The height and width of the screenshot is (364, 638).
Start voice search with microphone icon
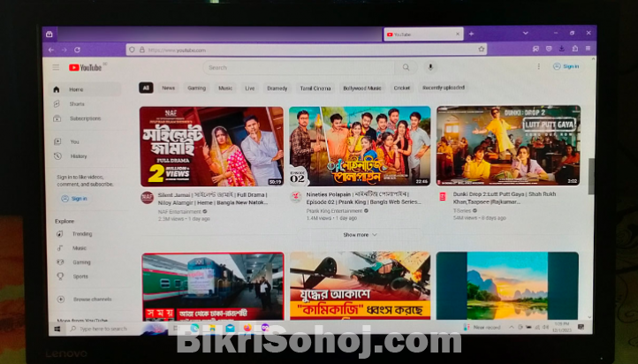[x=430, y=67]
